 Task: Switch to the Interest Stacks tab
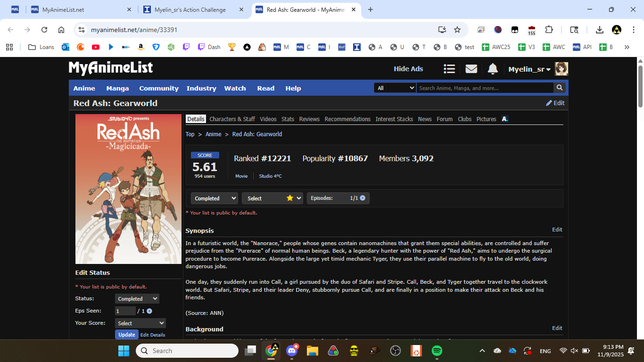(x=394, y=119)
